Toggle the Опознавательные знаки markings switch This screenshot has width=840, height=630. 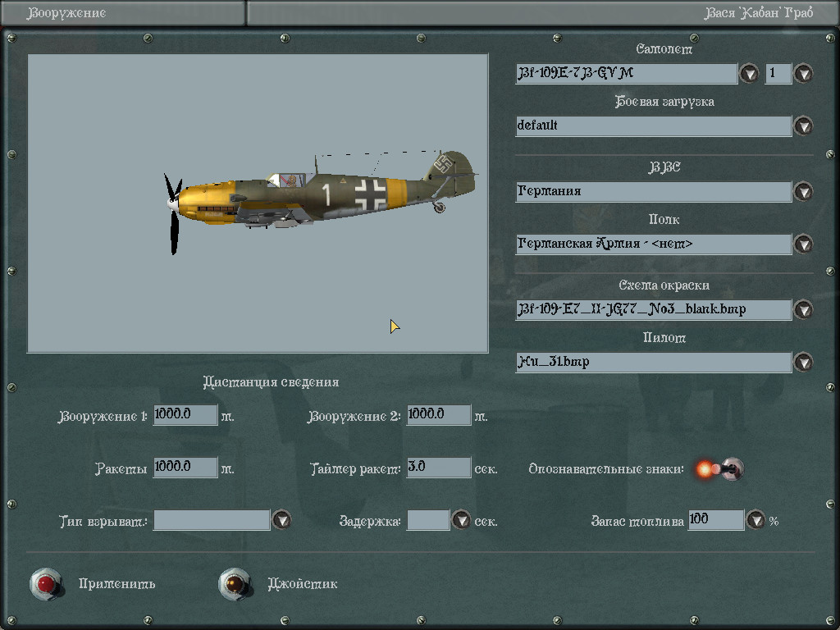click(x=720, y=469)
